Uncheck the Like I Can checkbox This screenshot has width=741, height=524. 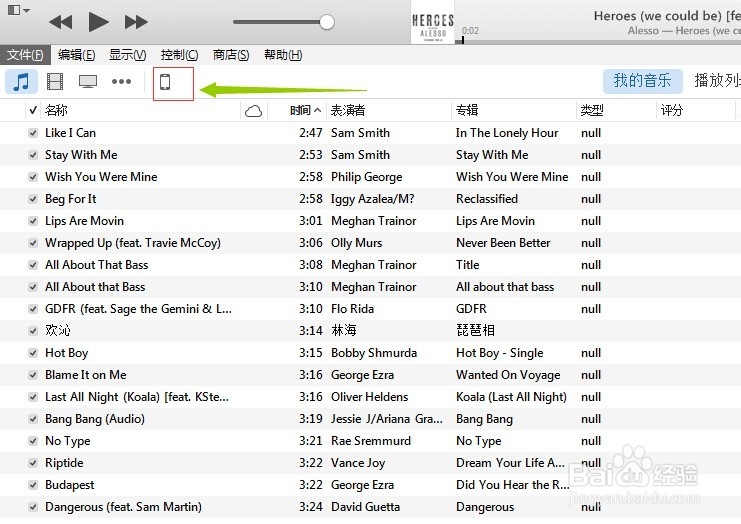tap(33, 133)
